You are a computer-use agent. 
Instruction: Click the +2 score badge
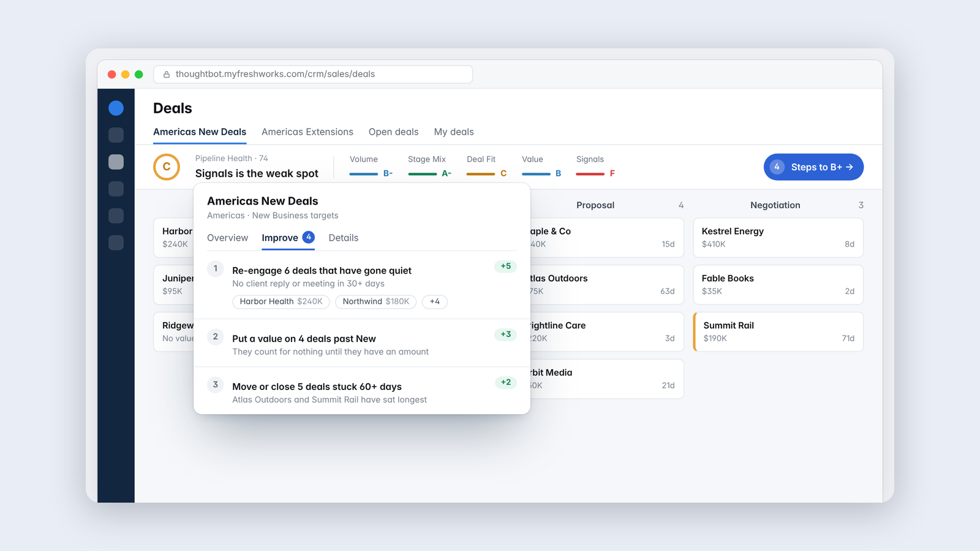click(x=505, y=382)
